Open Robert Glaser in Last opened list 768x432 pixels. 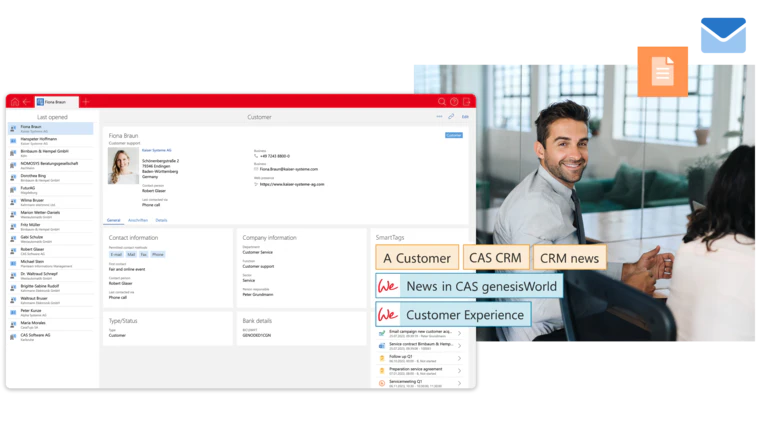point(50,251)
